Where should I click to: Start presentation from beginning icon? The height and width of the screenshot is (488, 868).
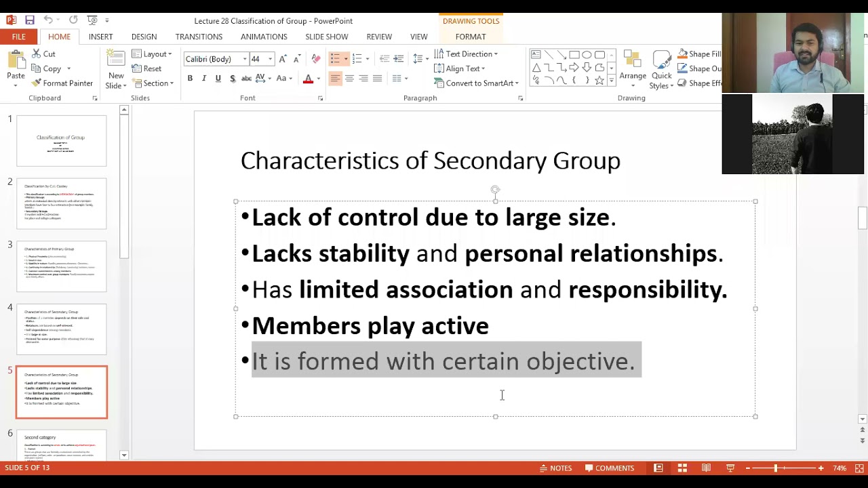(92, 20)
